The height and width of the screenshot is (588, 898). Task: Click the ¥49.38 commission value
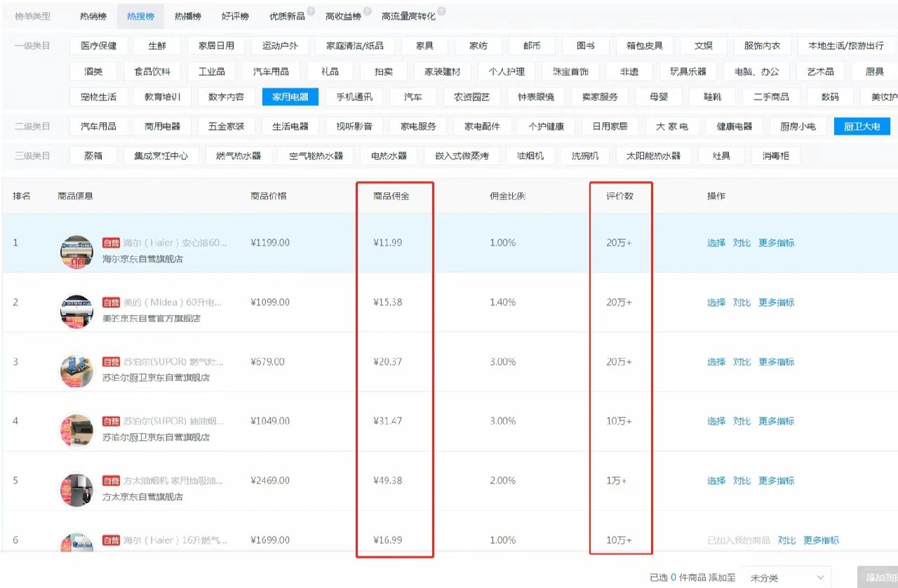point(388,481)
